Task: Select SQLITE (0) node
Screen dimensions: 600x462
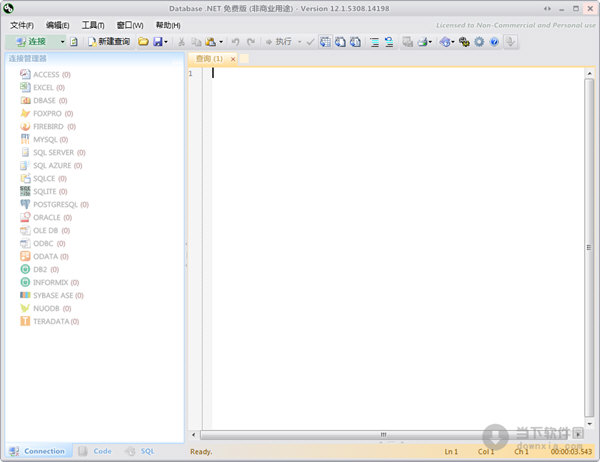Action: (43, 191)
